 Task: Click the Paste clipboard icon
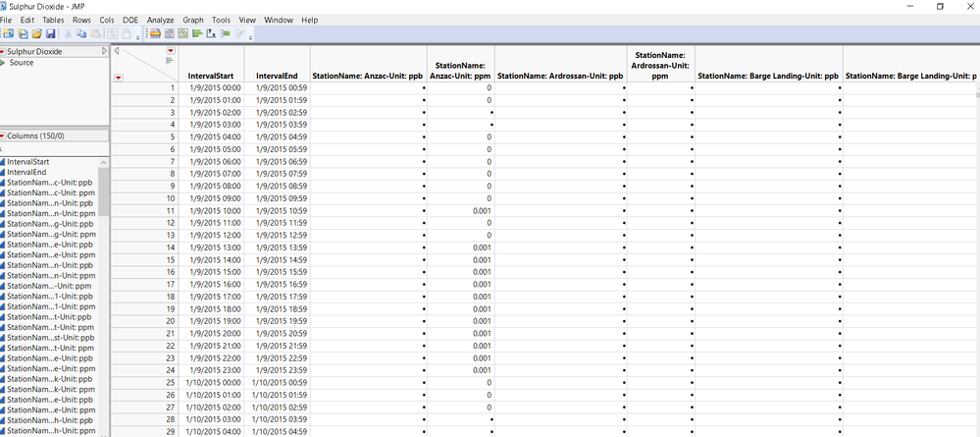click(95, 33)
